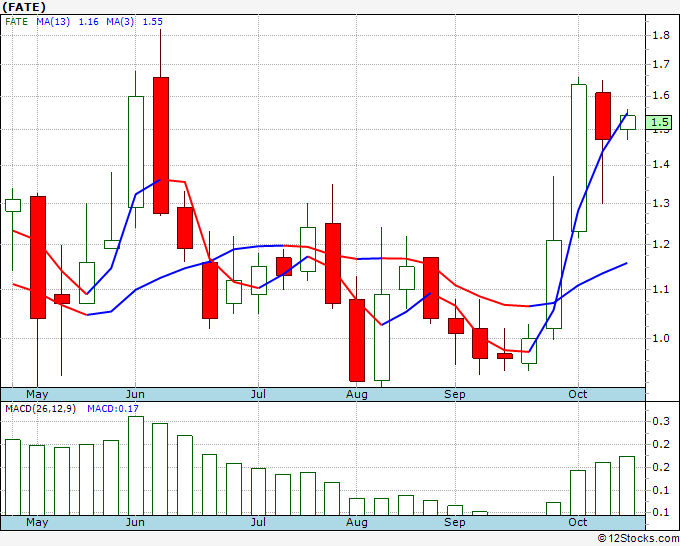Click the Sep label on price chart axis

454,394
